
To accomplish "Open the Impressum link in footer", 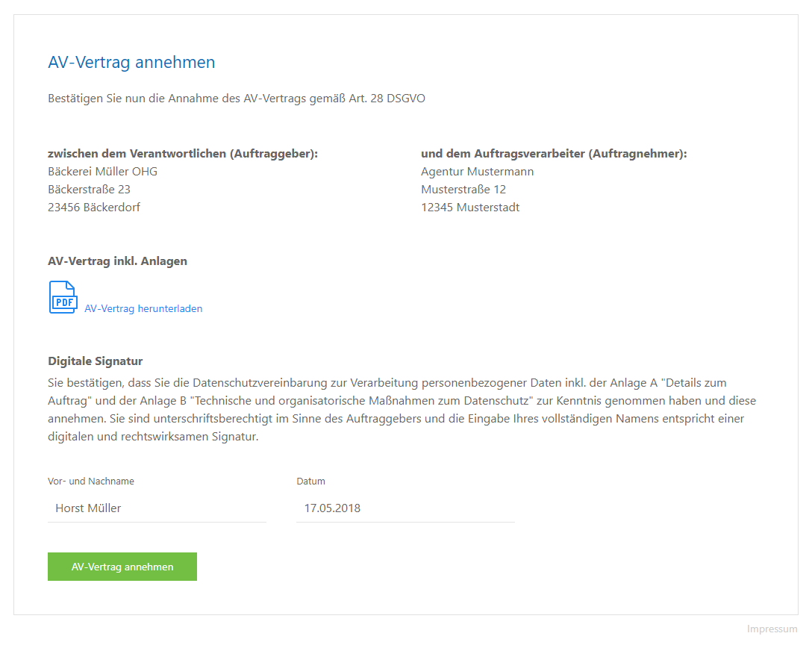I will coord(772,629).
